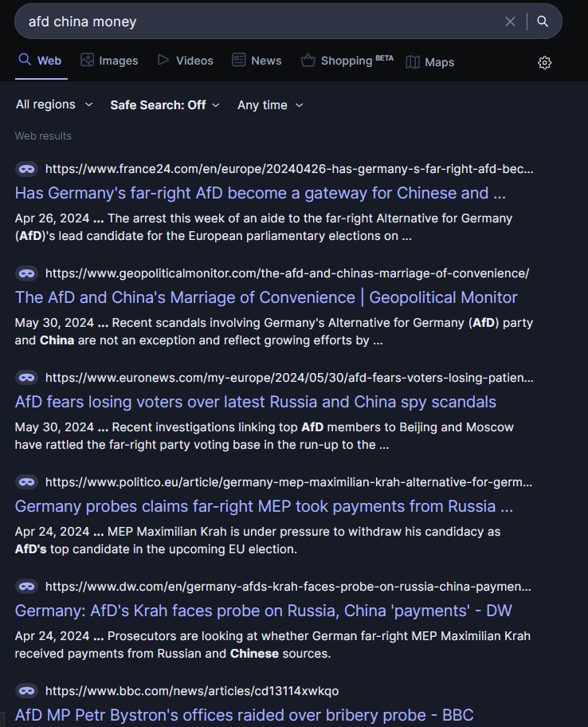Submit search with magnifying glass icon
This screenshot has height=727, width=588.
(543, 22)
